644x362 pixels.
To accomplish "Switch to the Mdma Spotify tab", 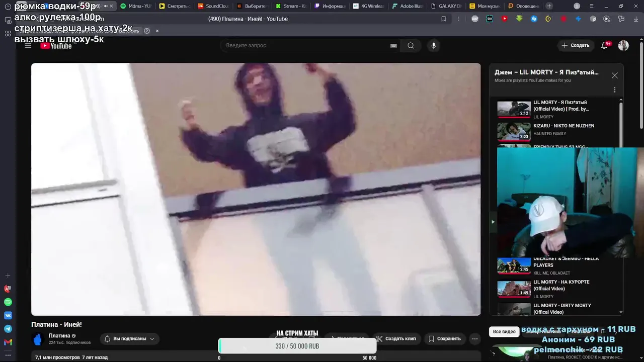I will coord(135,6).
